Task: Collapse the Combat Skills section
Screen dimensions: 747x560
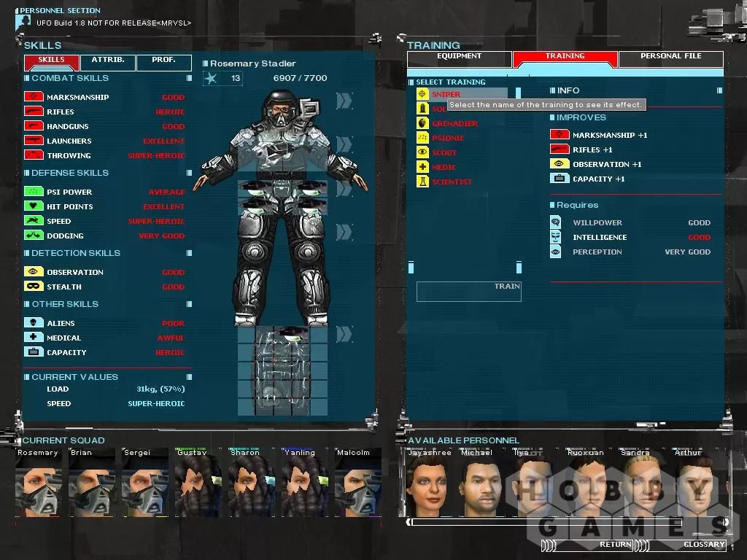Action: coord(189,78)
